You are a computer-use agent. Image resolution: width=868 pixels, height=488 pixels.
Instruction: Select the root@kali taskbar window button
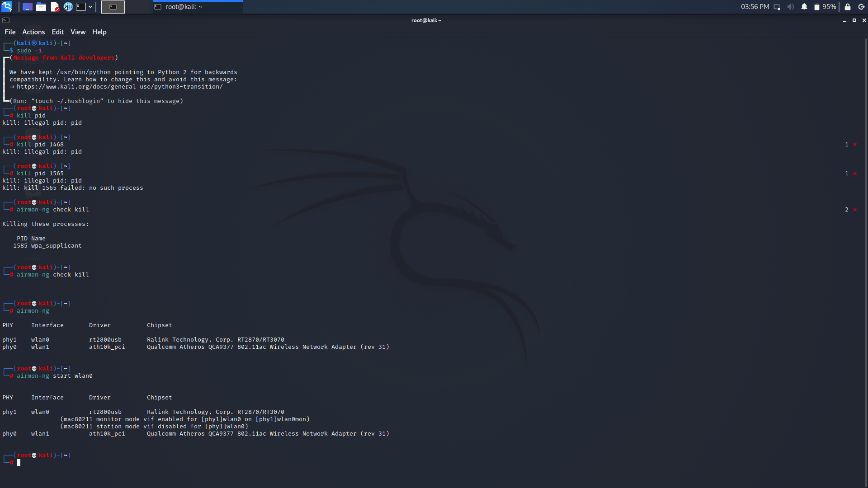[x=198, y=7]
